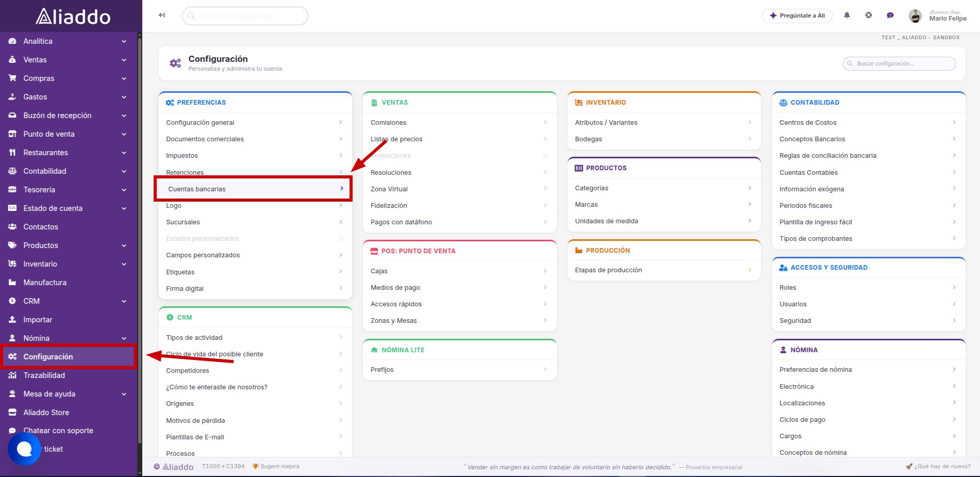Open Etapas de producción setting
The image size is (980, 477).
click(664, 270)
